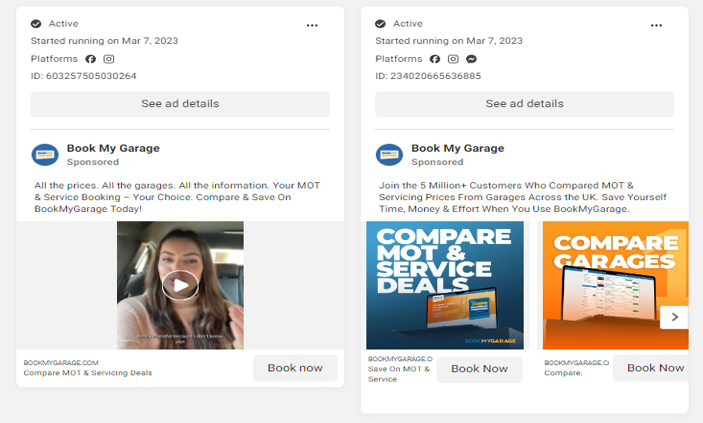The width and height of the screenshot is (703, 423).
Task: Click the Instagram platform icon on the right ad
Action: pos(453,59)
